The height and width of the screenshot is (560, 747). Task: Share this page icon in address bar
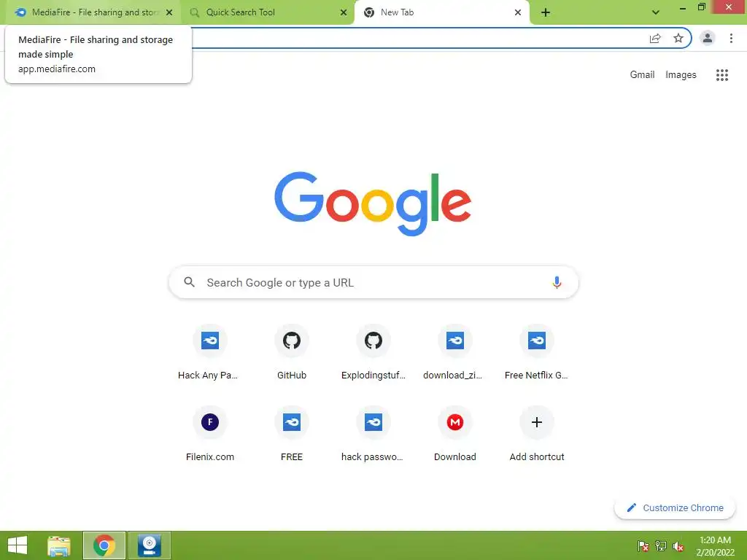click(x=655, y=38)
